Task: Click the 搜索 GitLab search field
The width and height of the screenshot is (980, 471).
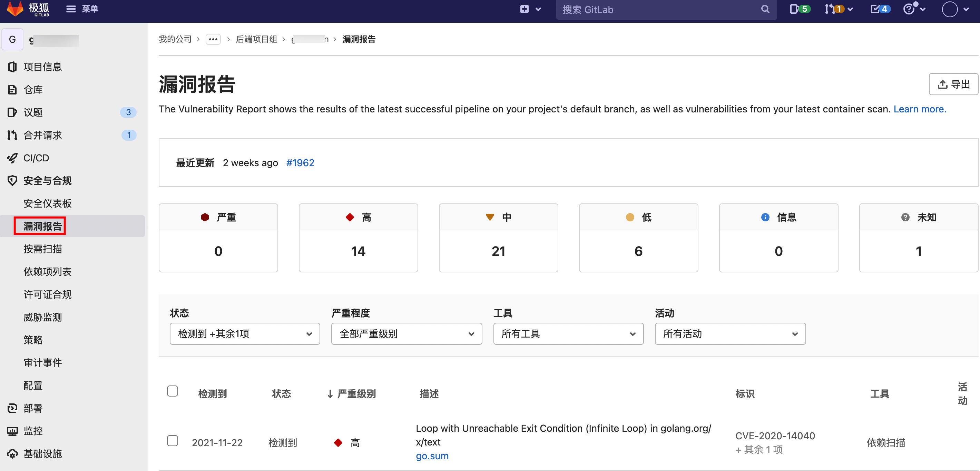Action: coord(658,10)
